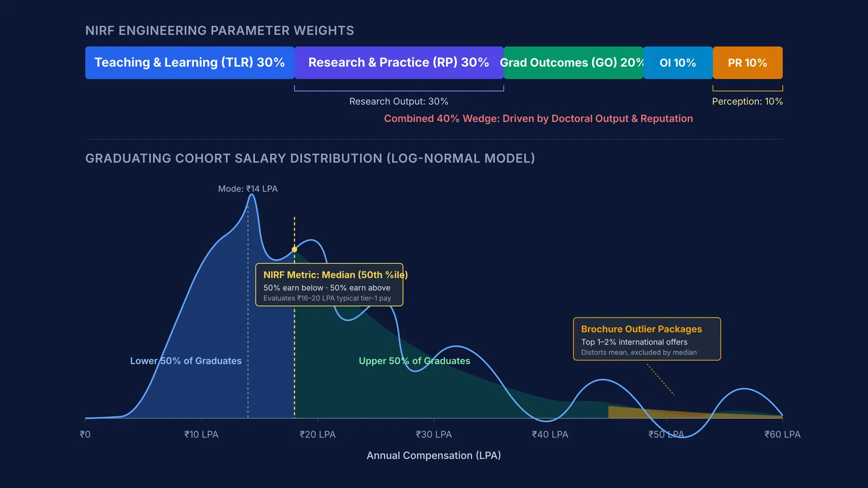Click 'Top 1–2% international offers' text
Screen dimensions: 868x488
point(634,342)
